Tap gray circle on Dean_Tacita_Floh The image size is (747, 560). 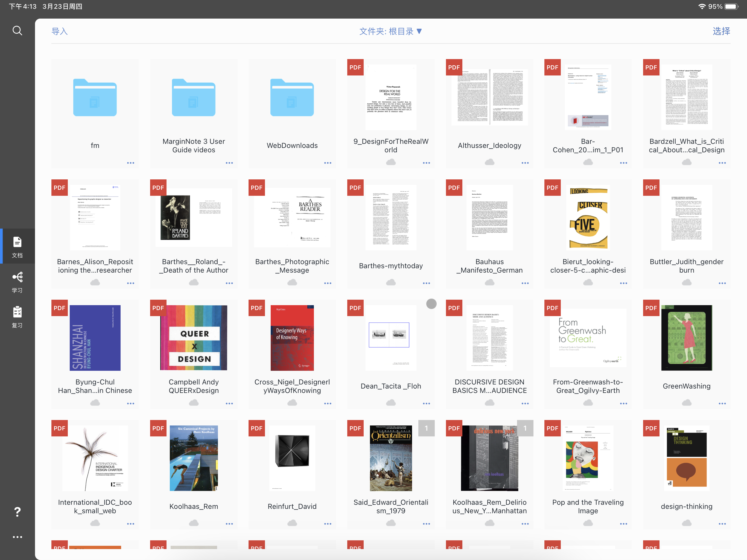click(431, 304)
